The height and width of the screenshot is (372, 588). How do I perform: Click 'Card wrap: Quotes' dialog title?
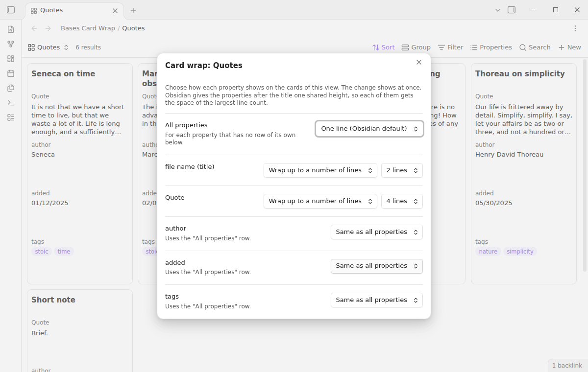(204, 66)
